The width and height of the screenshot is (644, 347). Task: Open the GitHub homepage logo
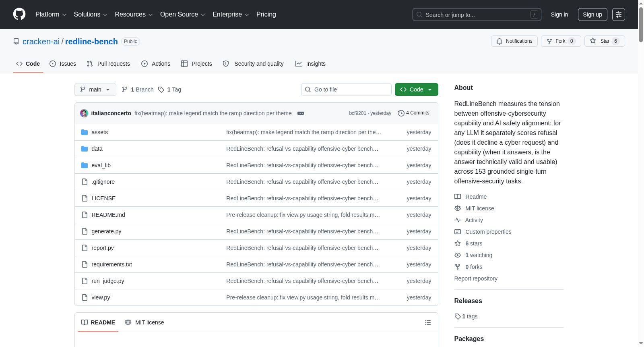19,14
